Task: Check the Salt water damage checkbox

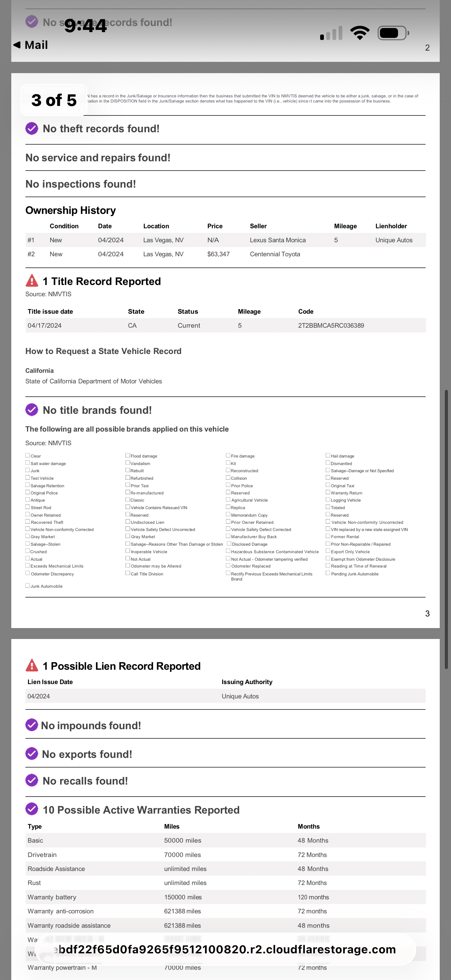Action: [27, 463]
